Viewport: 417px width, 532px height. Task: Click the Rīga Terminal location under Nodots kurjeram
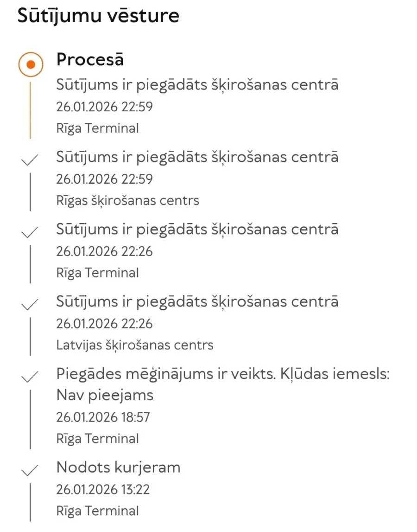point(97,511)
